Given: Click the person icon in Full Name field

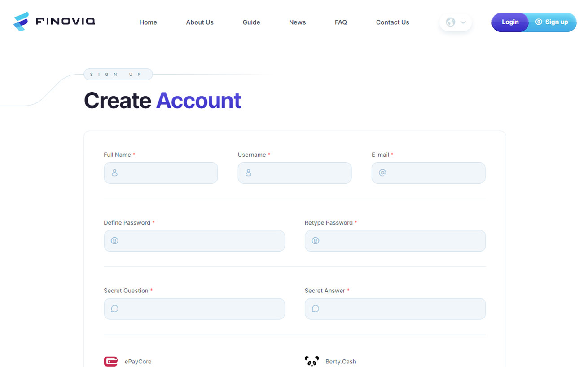Looking at the screenshot, I should 114,173.
